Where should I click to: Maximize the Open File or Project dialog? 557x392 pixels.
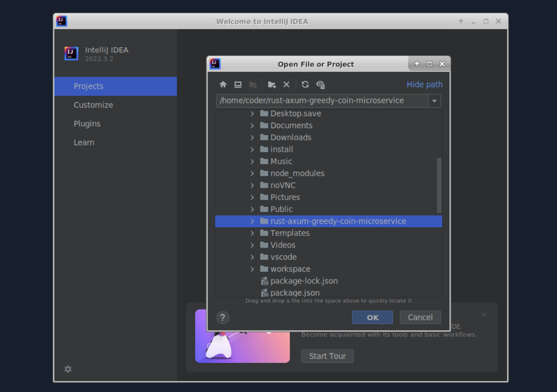tap(429, 64)
